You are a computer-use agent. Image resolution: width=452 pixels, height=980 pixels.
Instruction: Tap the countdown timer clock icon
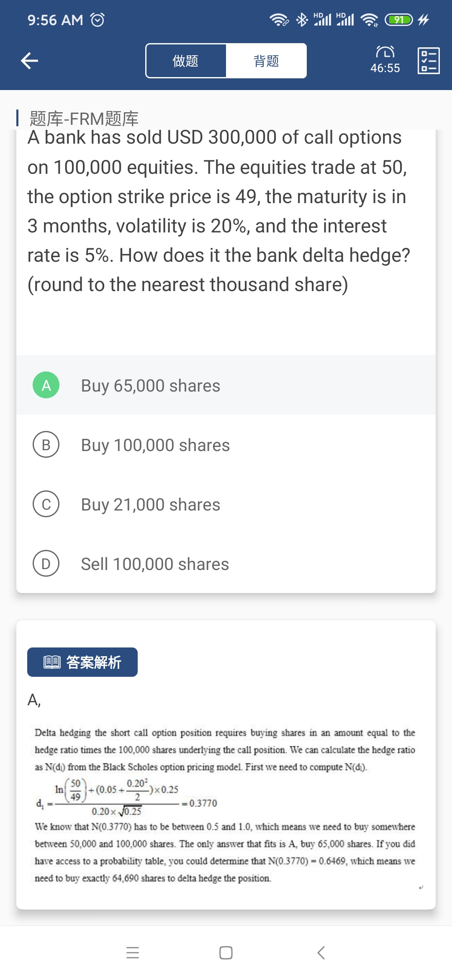point(385,52)
